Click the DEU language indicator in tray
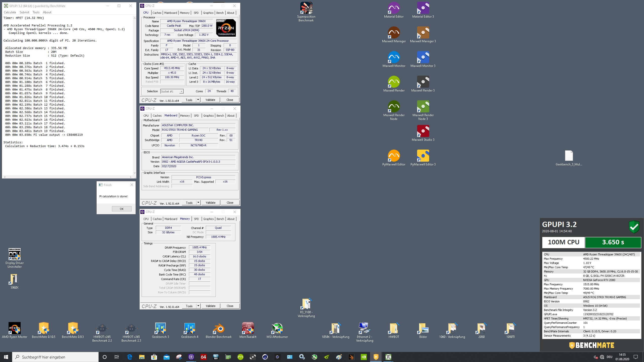644x362 pixels. (x=609, y=357)
